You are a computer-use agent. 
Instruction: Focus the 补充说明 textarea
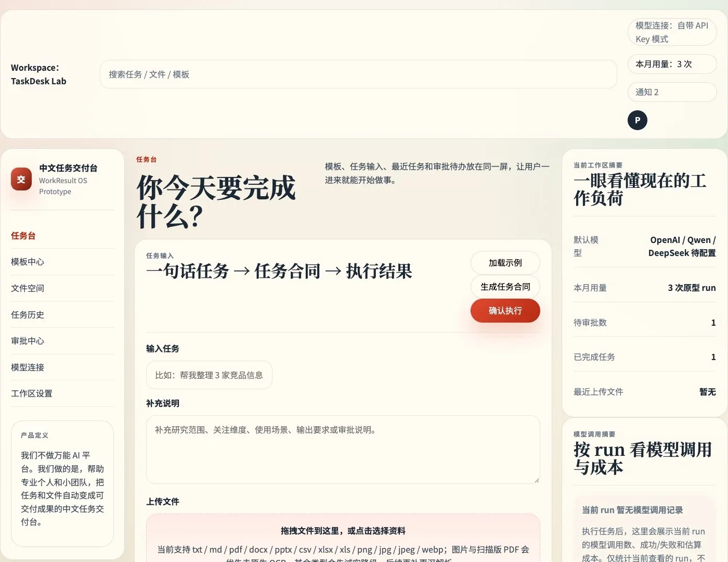[x=343, y=450]
